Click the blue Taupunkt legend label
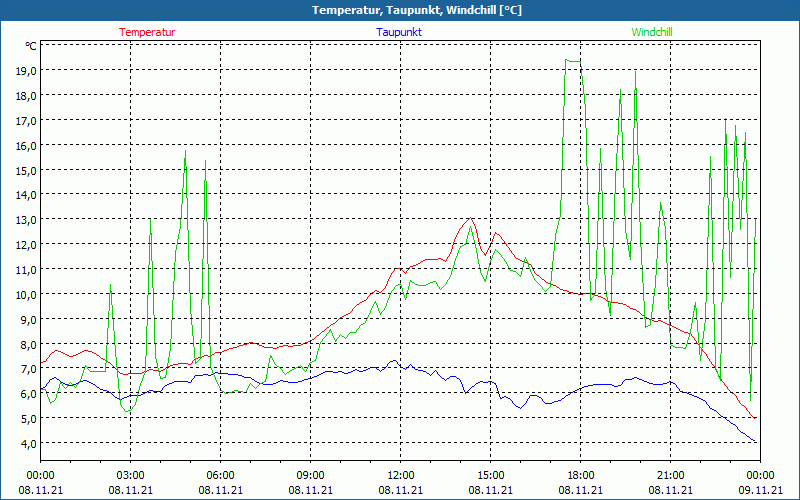Viewport: 800px width, 500px height. (399, 32)
